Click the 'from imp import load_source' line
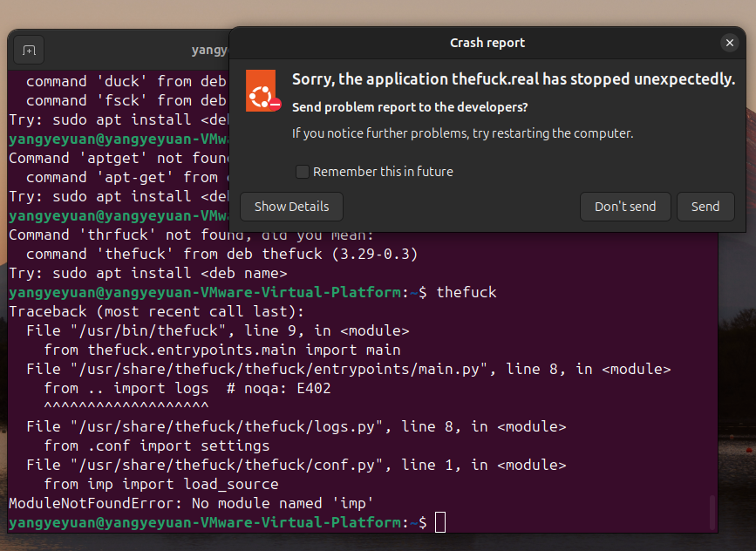 (161, 484)
